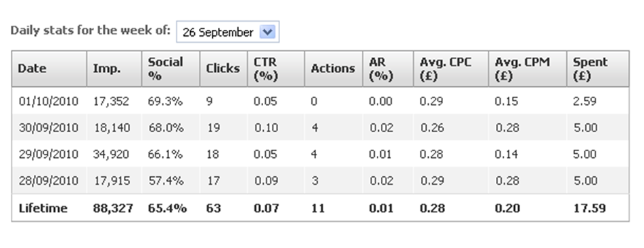Select the Lifetime totals row label
The image size is (644, 248).
pos(43,208)
